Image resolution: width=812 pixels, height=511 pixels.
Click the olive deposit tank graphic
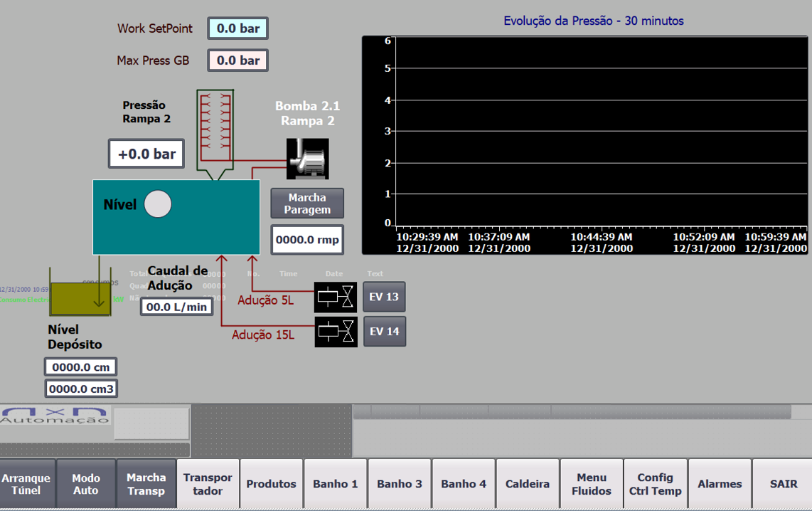coord(80,298)
